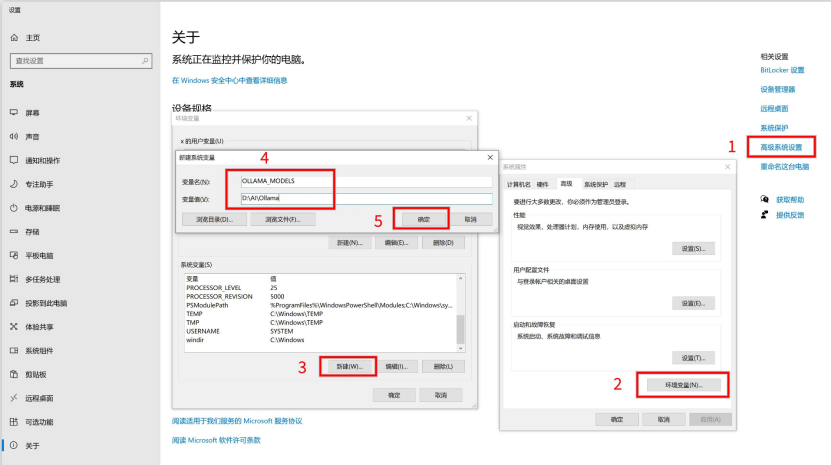Screen dimensions: 831x465
Task: Click New (新建(W)) under system variables
Action: click(x=349, y=366)
